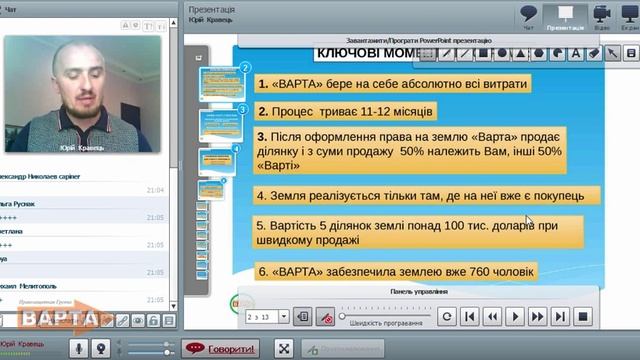The width and height of the screenshot is (640, 360).
Task: Select the marquee selection drawing tool
Action: point(427,53)
